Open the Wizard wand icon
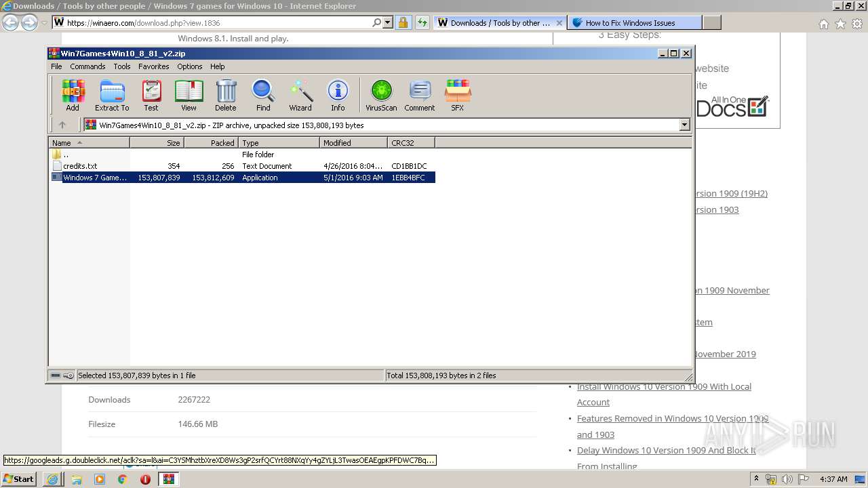This screenshot has width=868, height=488. [x=300, y=95]
